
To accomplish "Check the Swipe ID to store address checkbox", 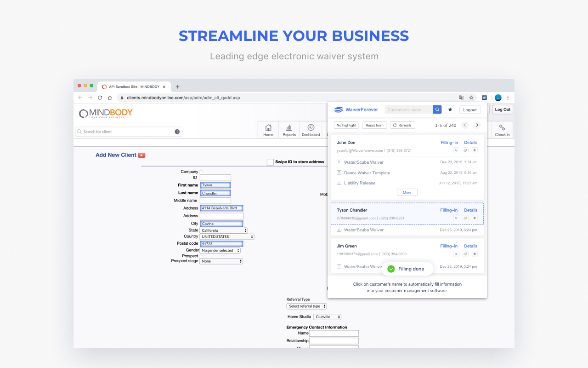I will (x=271, y=161).
